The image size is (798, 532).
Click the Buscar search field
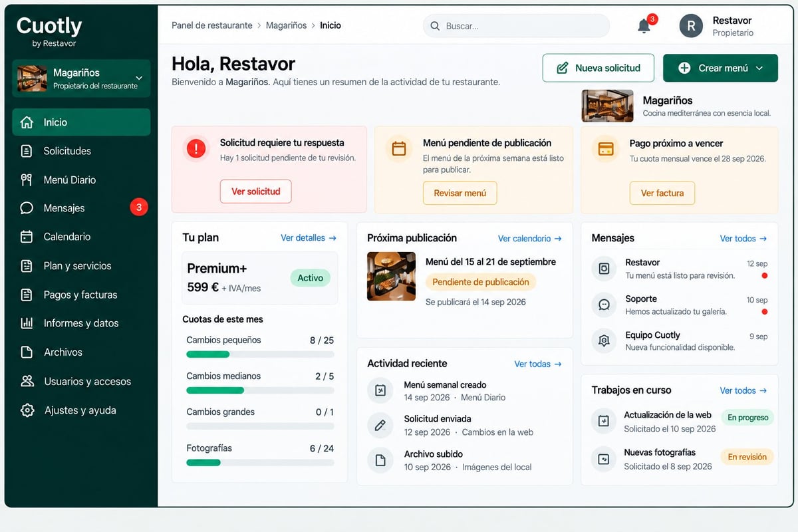(x=516, y=26)
